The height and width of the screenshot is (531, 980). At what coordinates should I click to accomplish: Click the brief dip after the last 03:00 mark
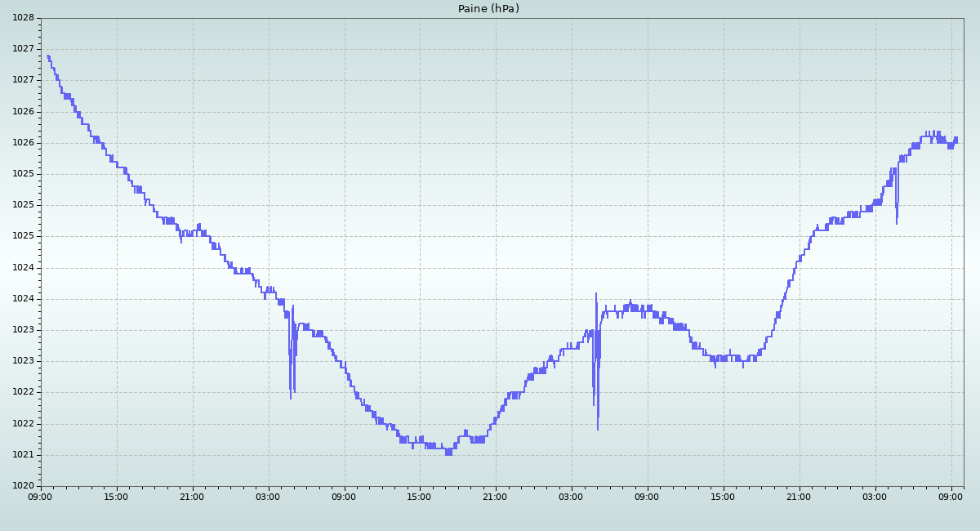pos(897,221)
